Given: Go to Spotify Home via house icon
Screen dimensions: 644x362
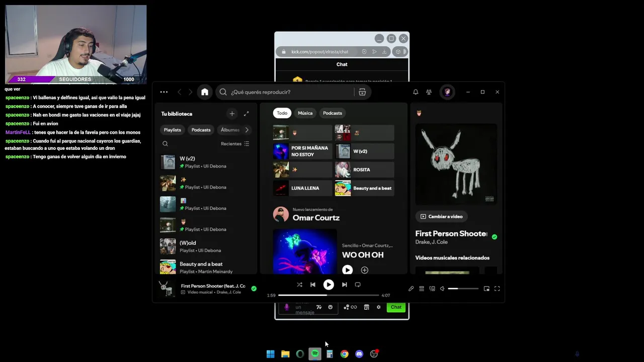Looking at the screenshot, I should [x=205, y=92].
